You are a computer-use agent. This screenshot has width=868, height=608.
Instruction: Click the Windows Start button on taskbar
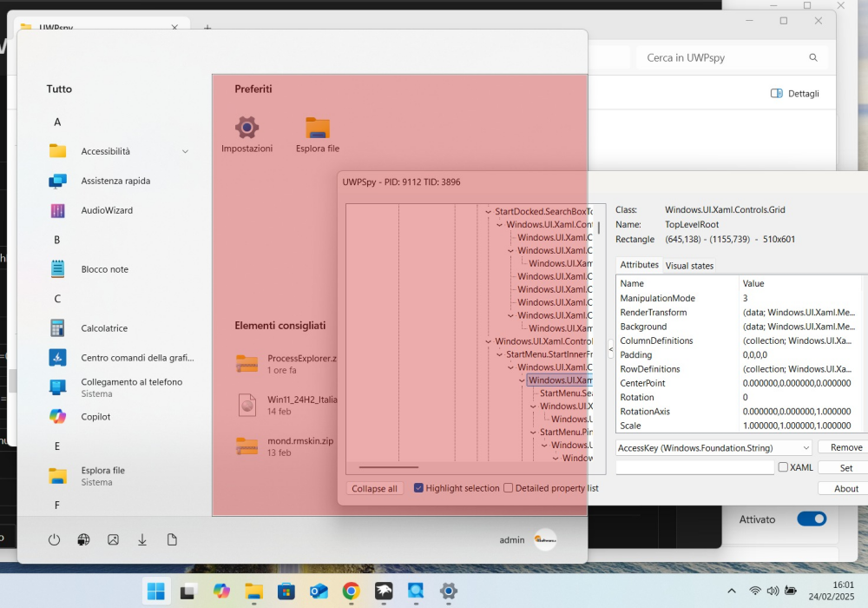click(x=156, y=591)
